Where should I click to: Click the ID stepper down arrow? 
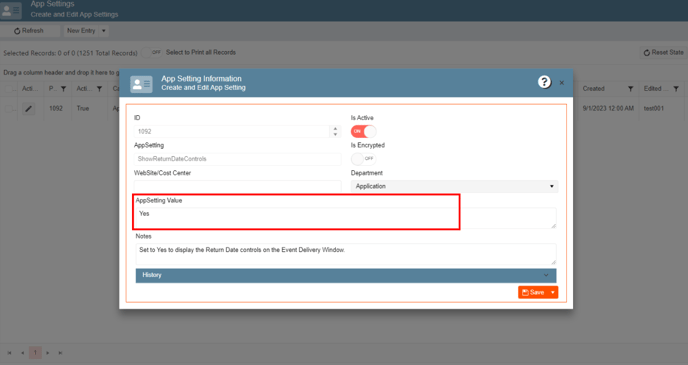coord(335,134)
